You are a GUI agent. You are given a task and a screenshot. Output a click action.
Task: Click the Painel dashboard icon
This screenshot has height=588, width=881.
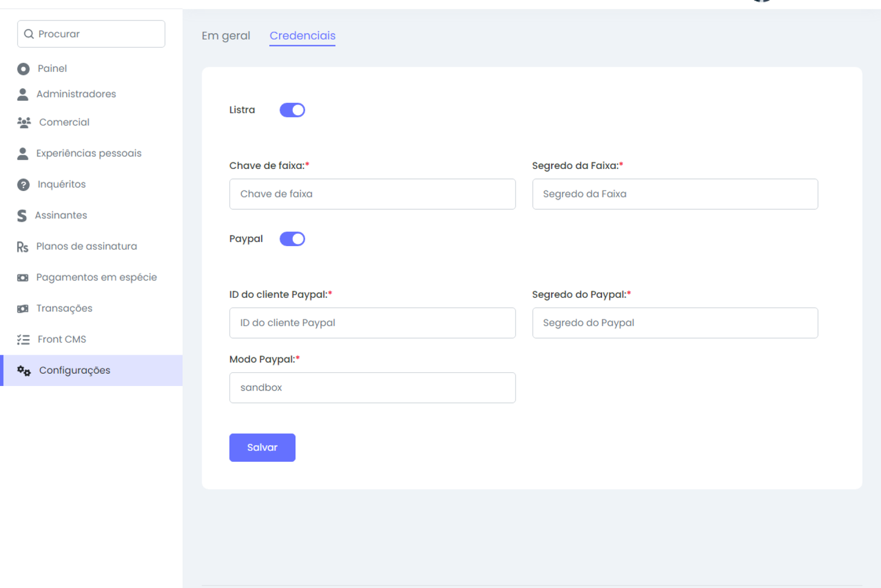click(x=23, y=69)
